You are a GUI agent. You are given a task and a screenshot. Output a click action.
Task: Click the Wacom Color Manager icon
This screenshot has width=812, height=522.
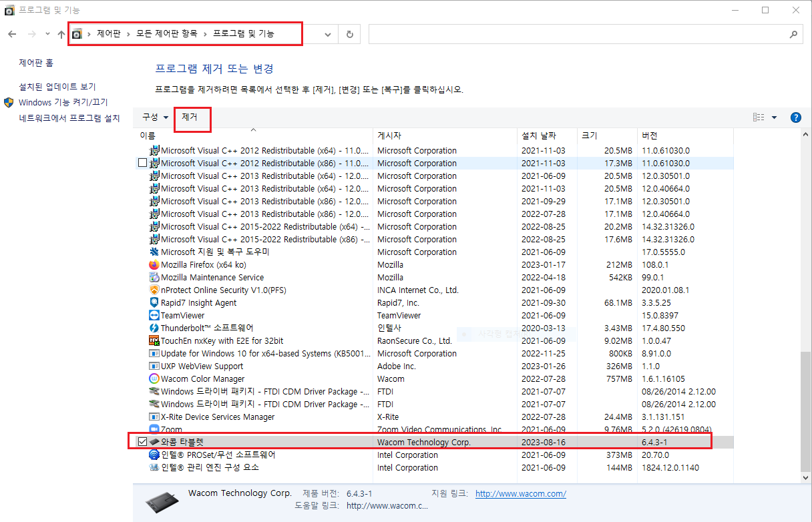tap(154, 378)
